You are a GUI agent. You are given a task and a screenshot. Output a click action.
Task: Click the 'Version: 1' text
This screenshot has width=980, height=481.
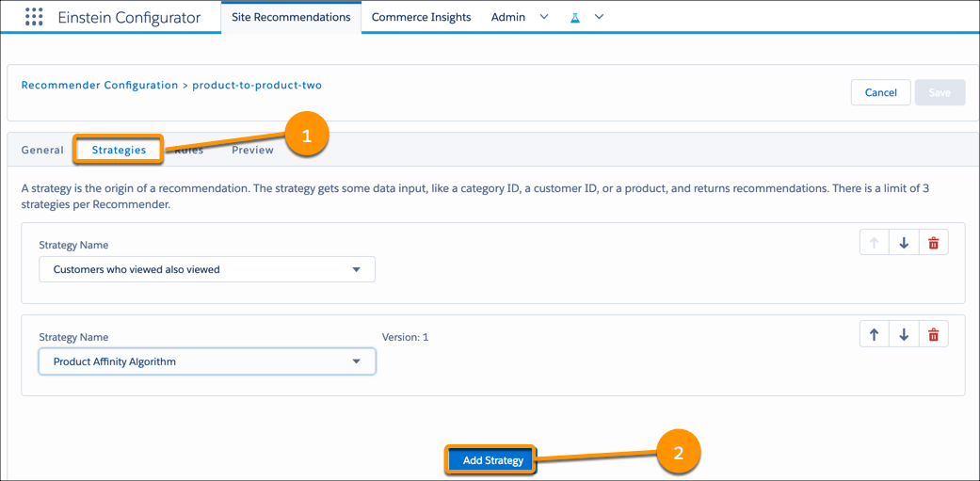pyautogui.click(x=405, y=337)
